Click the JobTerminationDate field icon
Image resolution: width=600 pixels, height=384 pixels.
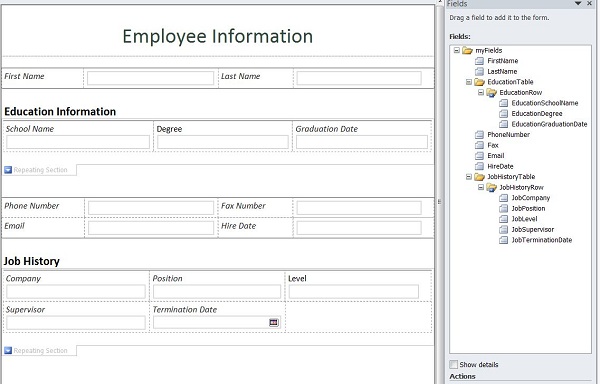(504, 240)
